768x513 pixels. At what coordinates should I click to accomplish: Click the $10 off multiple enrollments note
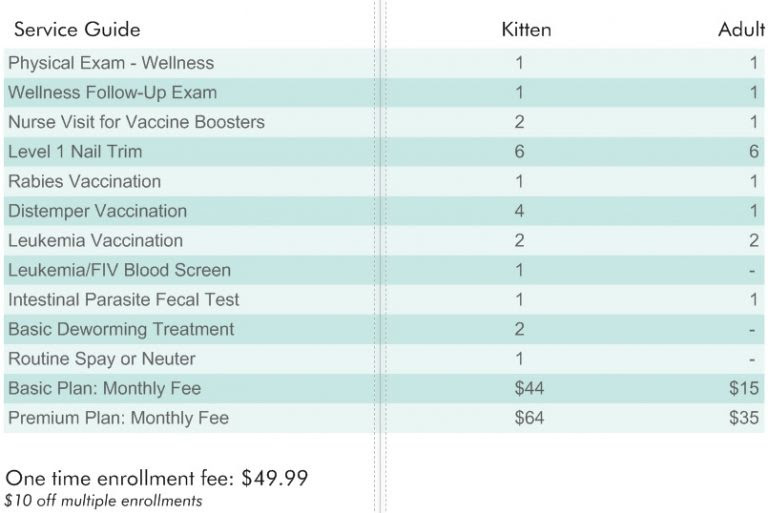[x=103, y=501]
